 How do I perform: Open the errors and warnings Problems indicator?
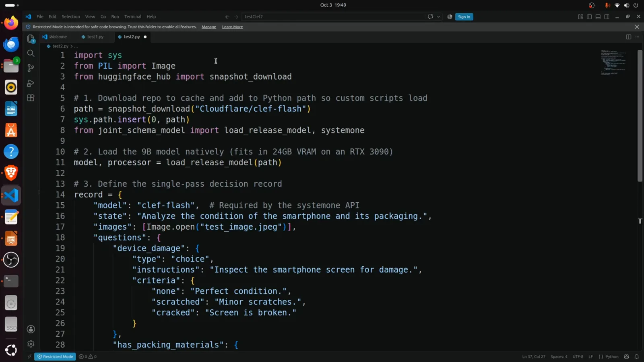click(x=87, y=356)
